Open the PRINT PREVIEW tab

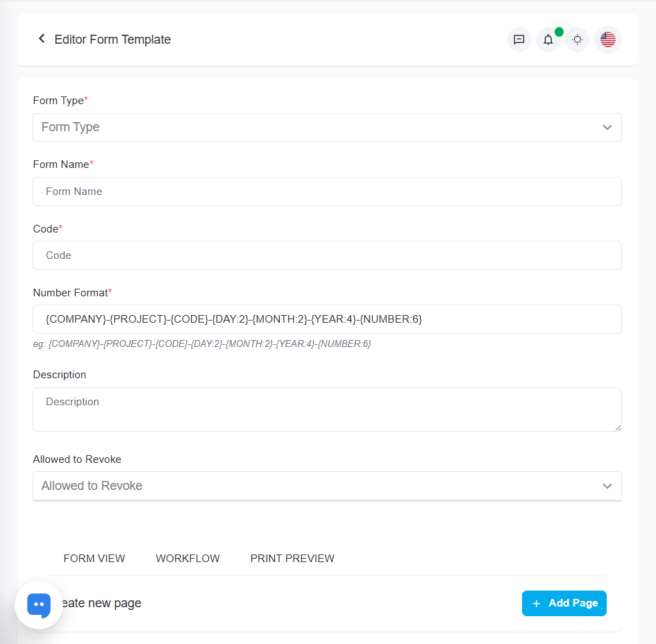point(292,559)
